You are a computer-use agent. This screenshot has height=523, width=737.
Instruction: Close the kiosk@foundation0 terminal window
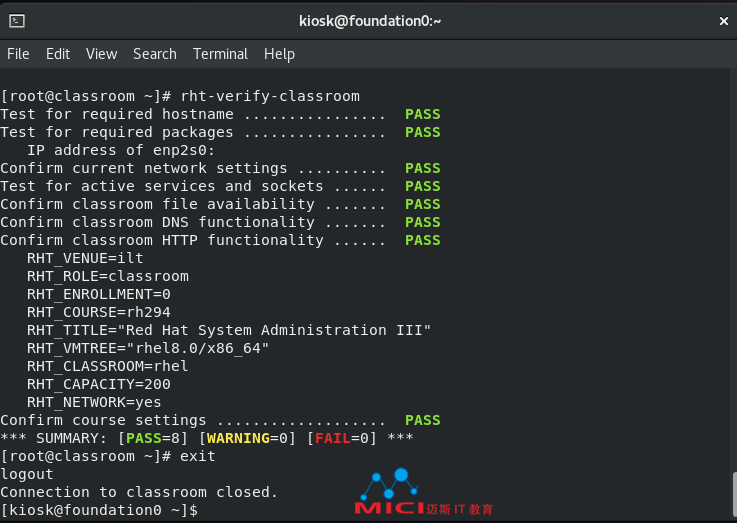click(x=723, y=21)
